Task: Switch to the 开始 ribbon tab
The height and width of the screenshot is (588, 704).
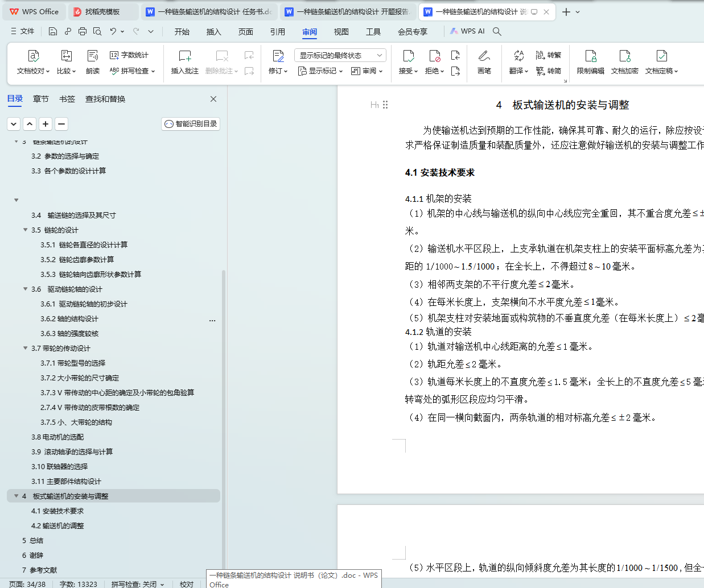Action: [182, 31]
